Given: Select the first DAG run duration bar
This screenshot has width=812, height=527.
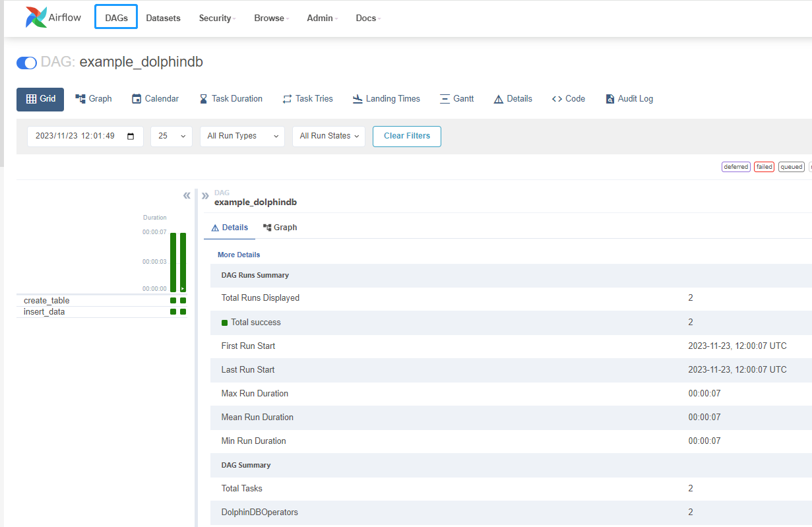Looking at the screenshot, I should click(x=173, y=263).
